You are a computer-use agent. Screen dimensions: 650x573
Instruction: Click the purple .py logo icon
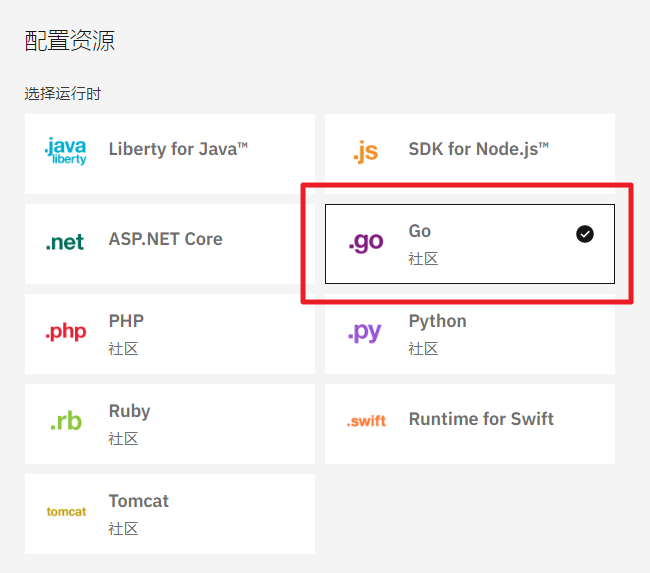pyautogui.click(x=365, y=331)
